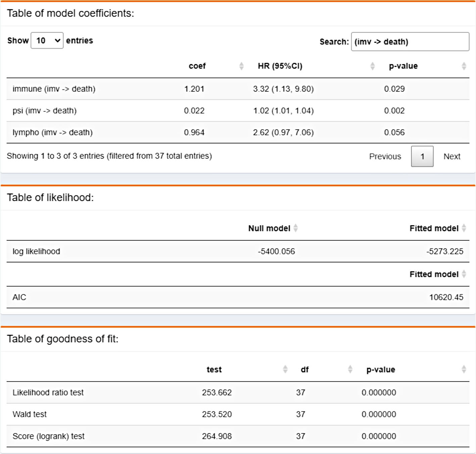Click 'Table of model coefficients:' heading

70,13
